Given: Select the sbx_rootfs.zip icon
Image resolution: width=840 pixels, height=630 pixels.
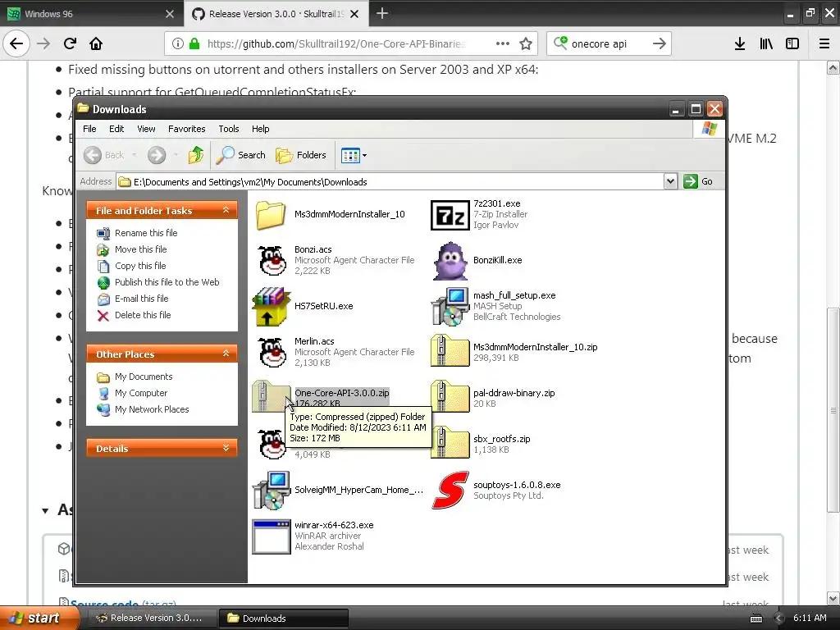Looking at the screenshot, I should (x=450, y=442).
